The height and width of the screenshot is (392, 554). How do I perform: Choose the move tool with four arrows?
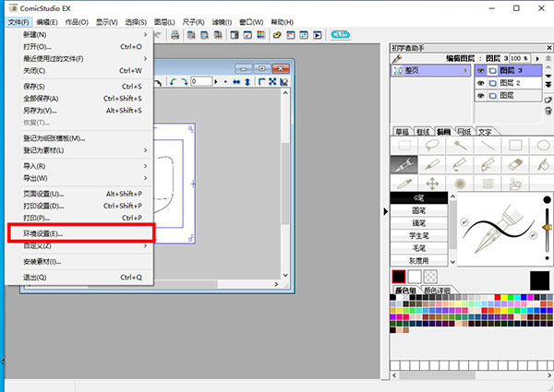(431, 184)
